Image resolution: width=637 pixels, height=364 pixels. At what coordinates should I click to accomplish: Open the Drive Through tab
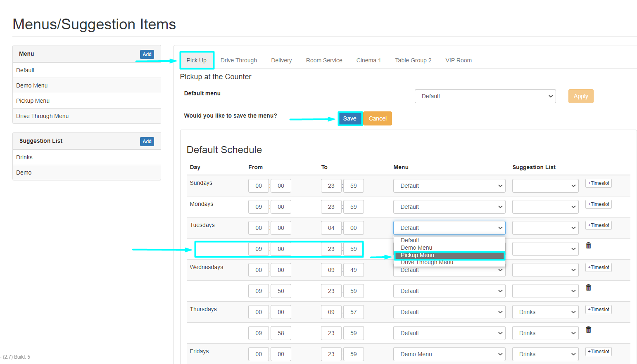click(x=239, y=60)
